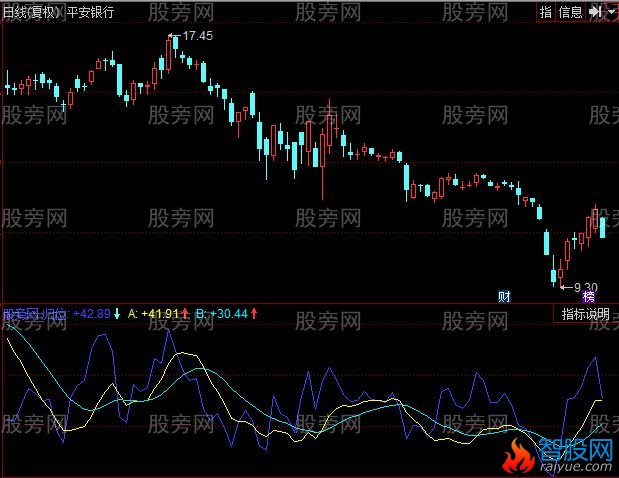Click the A: +41.91 value
The height and width of the screenshot is (478, 619).
coord(154,314)
